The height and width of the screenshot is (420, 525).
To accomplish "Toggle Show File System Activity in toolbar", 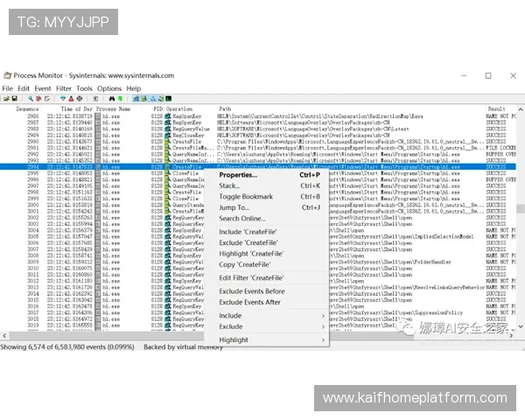I will pos(144,99).
